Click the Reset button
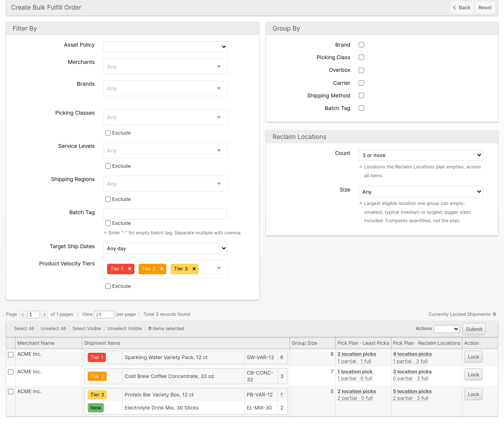504x425 pixels. [485, 8]
